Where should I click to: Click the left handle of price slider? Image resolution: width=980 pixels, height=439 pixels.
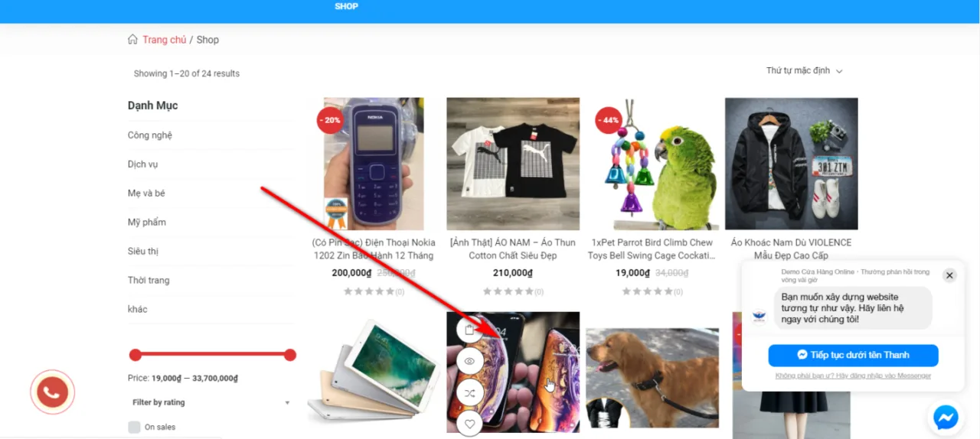136,355
